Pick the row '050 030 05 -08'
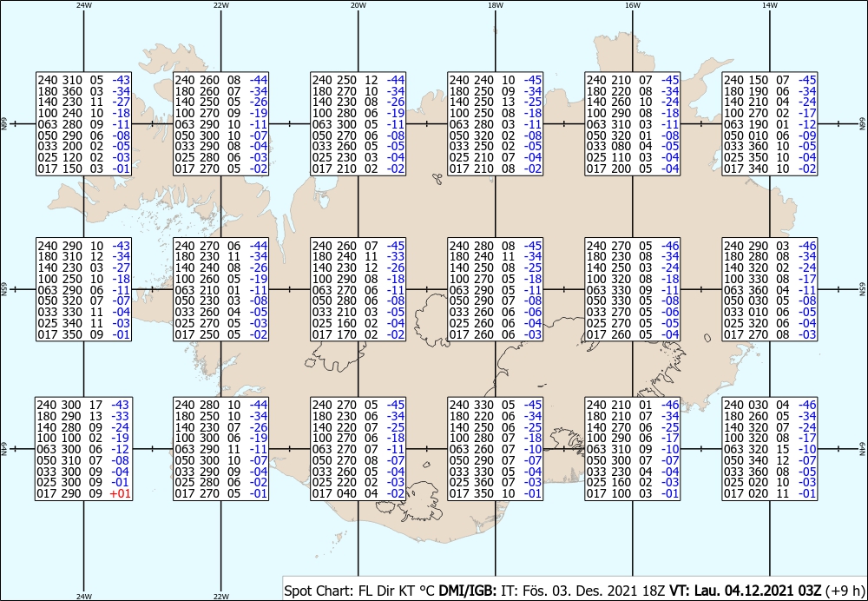The height and width of the screenshot is (601, 868). point(770,300)
